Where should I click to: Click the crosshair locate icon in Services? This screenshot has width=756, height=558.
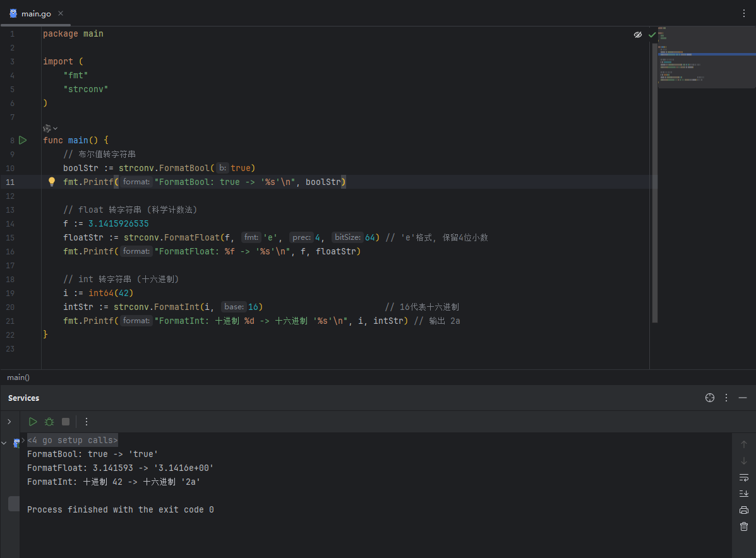pyautogui.click(x=710, y=398)
